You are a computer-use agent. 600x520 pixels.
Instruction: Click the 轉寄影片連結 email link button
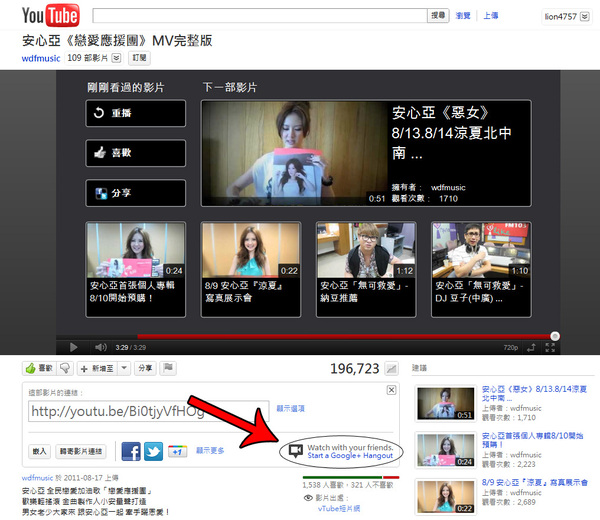[81, 452]
